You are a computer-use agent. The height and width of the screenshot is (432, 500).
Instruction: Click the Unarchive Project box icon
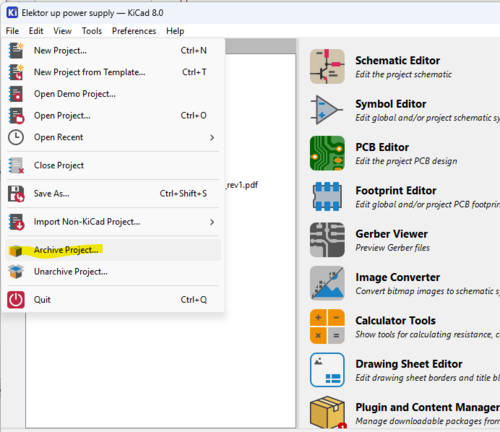click(x=16, y=272)
